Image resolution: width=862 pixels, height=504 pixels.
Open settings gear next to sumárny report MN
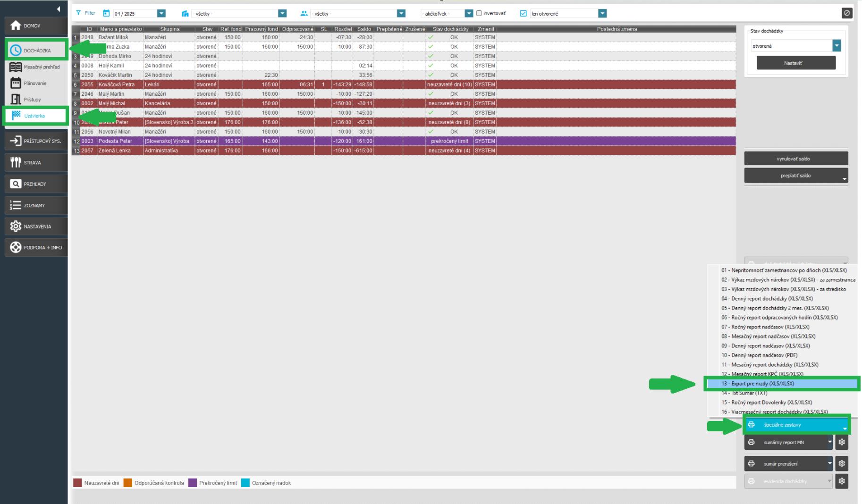pos(842,442)
